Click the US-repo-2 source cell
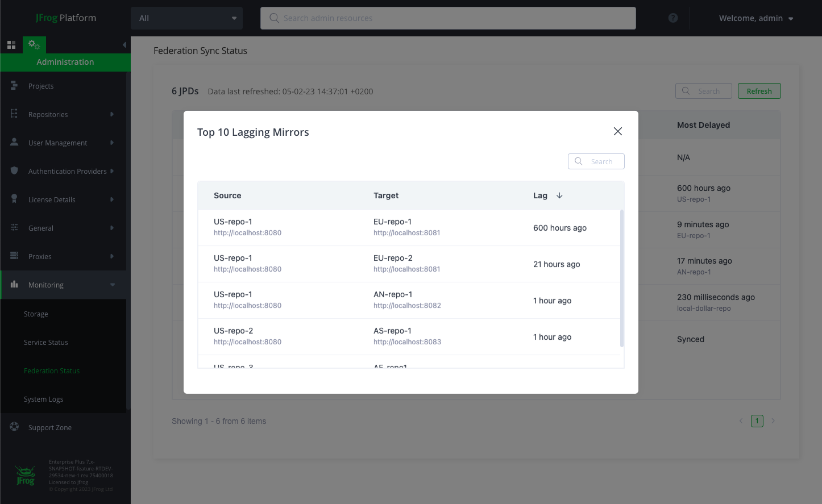This screenshot has width=822, height=504. (233, 331)
